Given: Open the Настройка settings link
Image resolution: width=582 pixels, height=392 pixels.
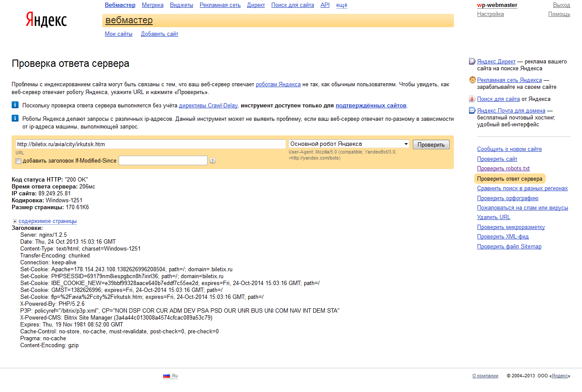Looking at the screenshot, I should coord(491,14).
